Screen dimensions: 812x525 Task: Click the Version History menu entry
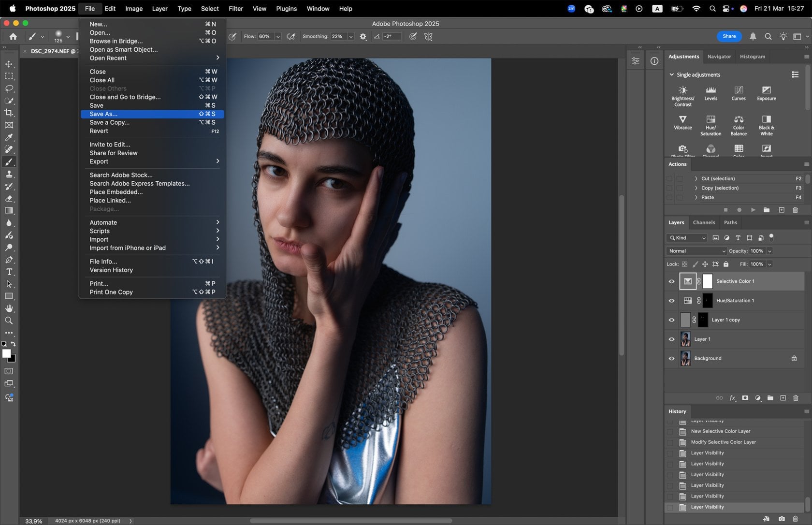point(111,270)
